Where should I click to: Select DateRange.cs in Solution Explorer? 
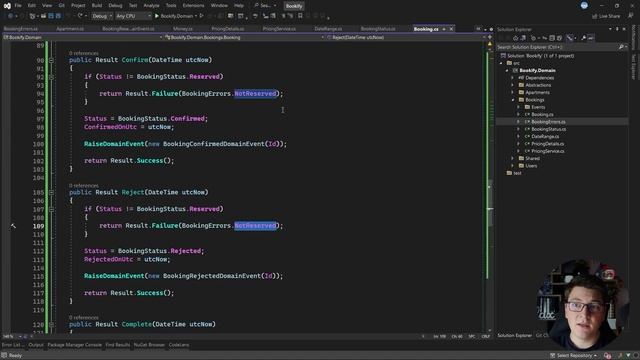[545, 136]
